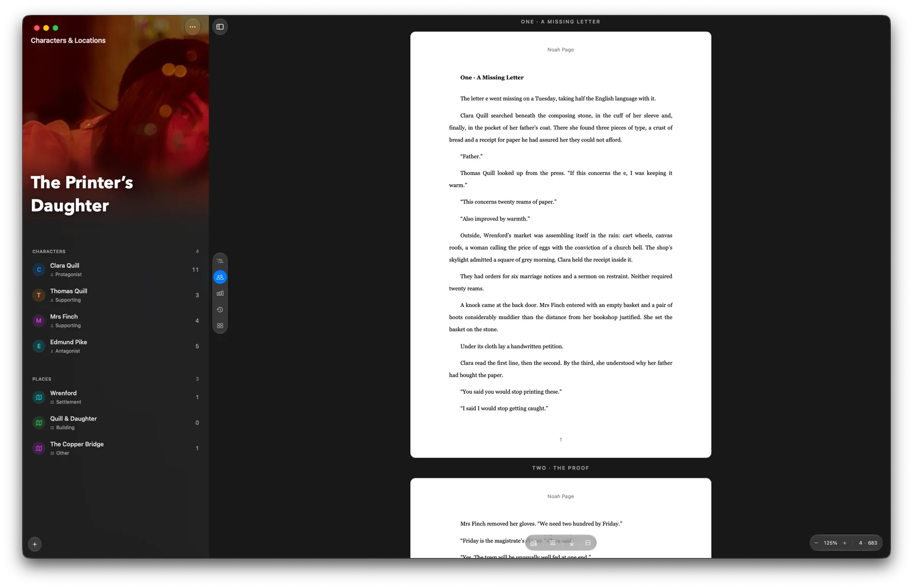Viewport: 913px width, 588px height.
Task: Click the TWO · THE PROOF chapter header
Action: pyautogui.click(x=560, y=468)
